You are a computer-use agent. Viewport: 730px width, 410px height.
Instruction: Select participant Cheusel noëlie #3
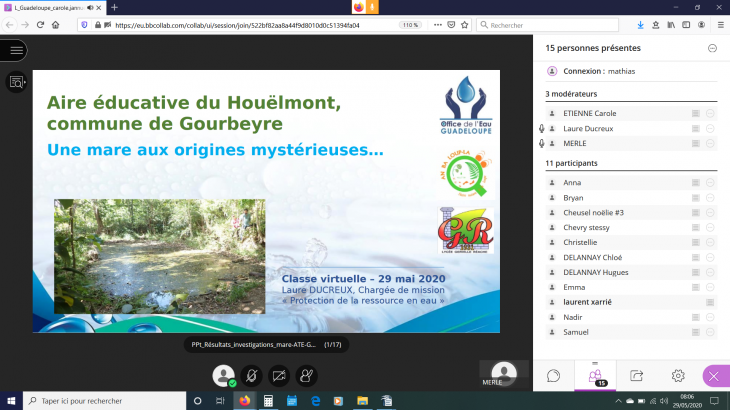[594, 212]
